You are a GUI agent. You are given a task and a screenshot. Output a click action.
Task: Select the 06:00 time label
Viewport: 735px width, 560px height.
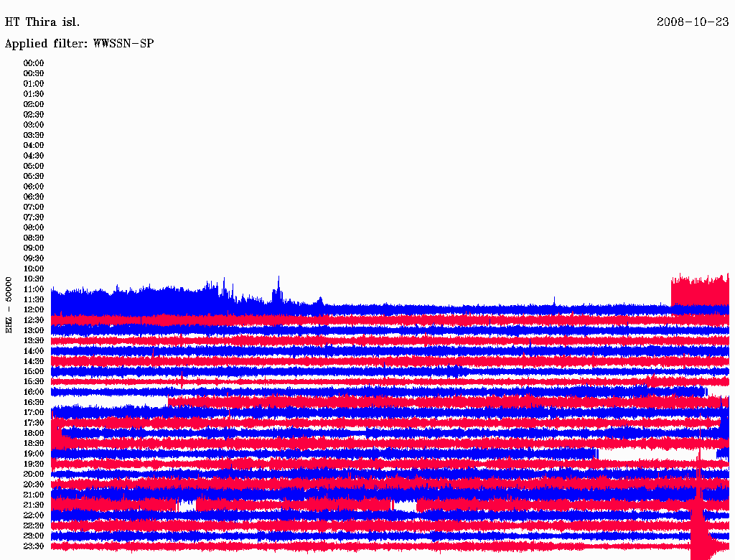click(34, 187)
